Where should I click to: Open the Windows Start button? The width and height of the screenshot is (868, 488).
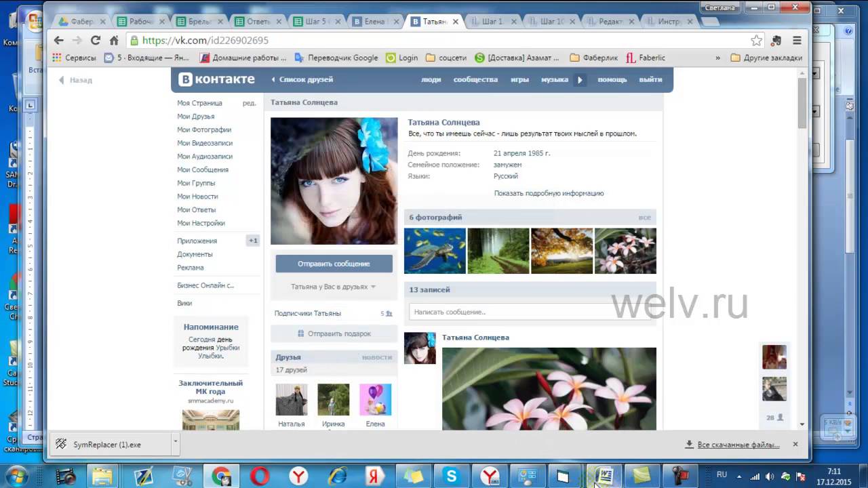[x=18, y=476]
